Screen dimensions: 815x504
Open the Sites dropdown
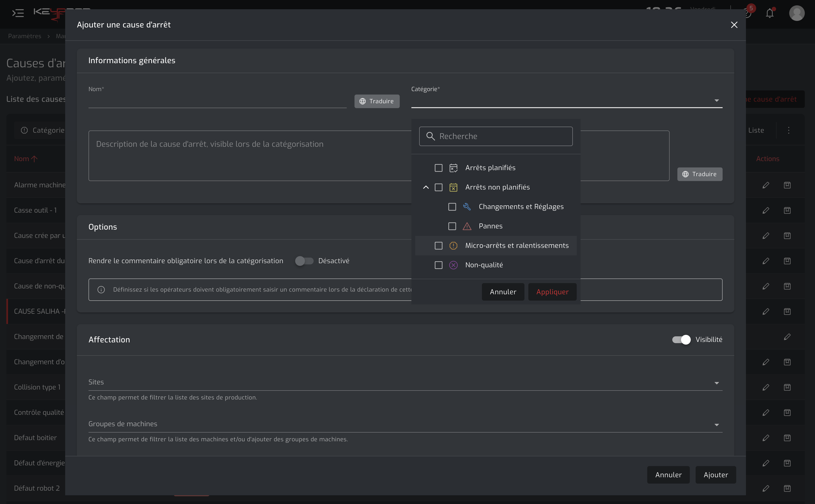(405, 382)
